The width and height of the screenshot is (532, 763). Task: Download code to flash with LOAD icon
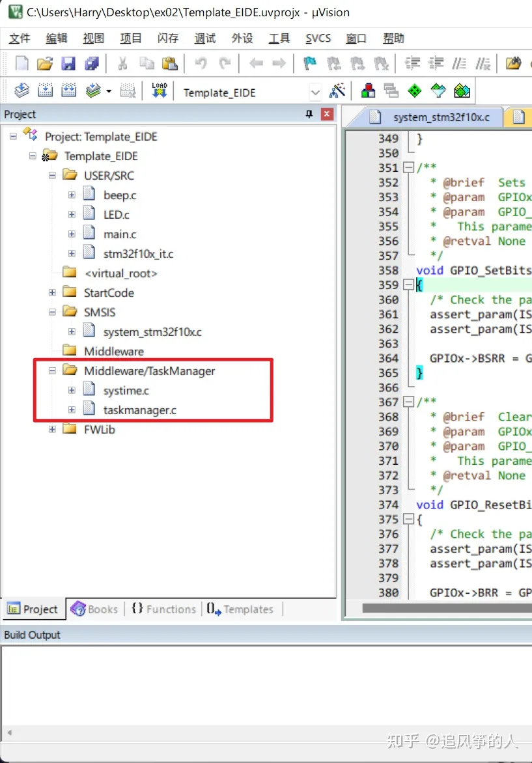pos(159,90)
